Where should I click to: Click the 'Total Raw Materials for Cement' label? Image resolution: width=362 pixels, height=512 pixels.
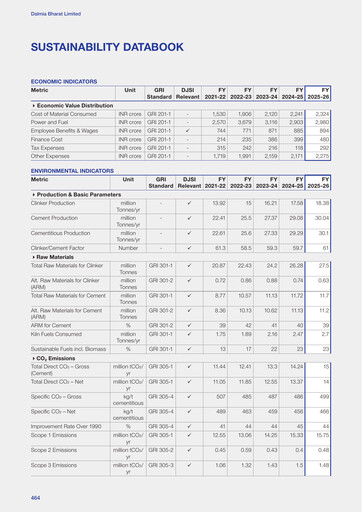point(68,295)
